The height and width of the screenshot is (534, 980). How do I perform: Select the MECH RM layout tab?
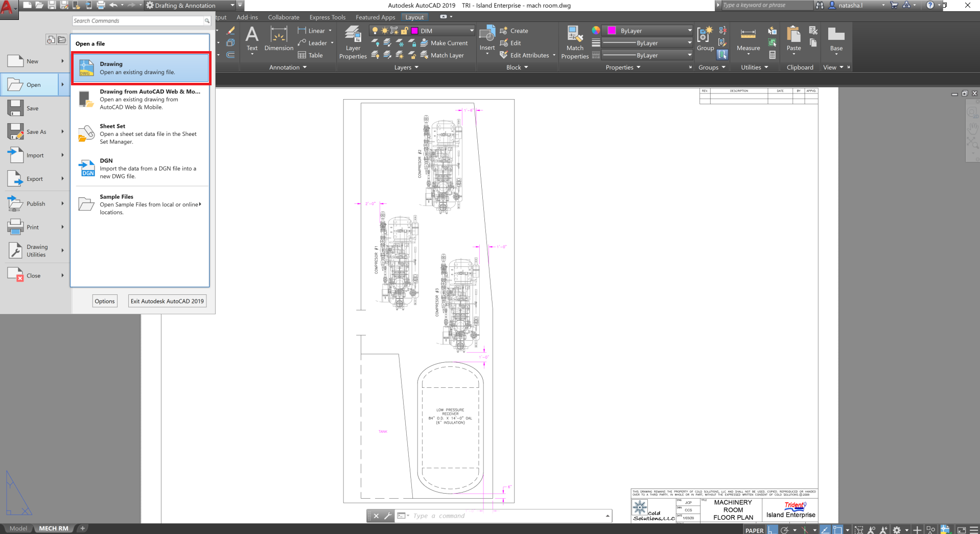coord(54,528)
